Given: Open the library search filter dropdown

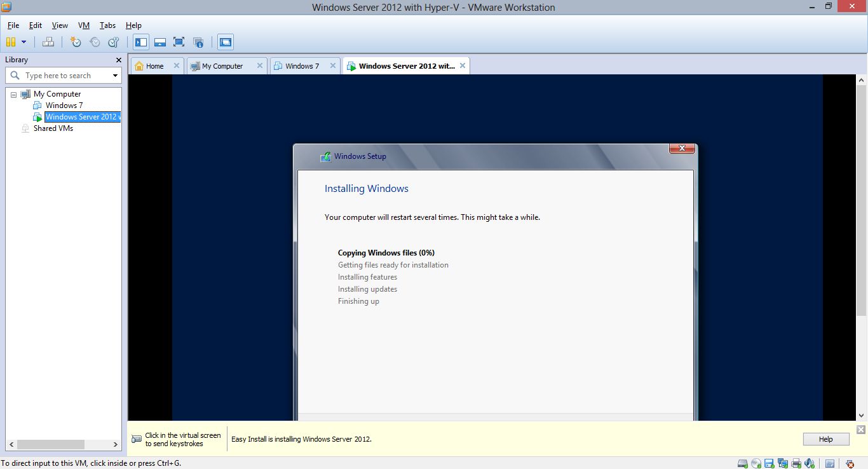Looking at the screenshot, I should [x=115, y=76].
